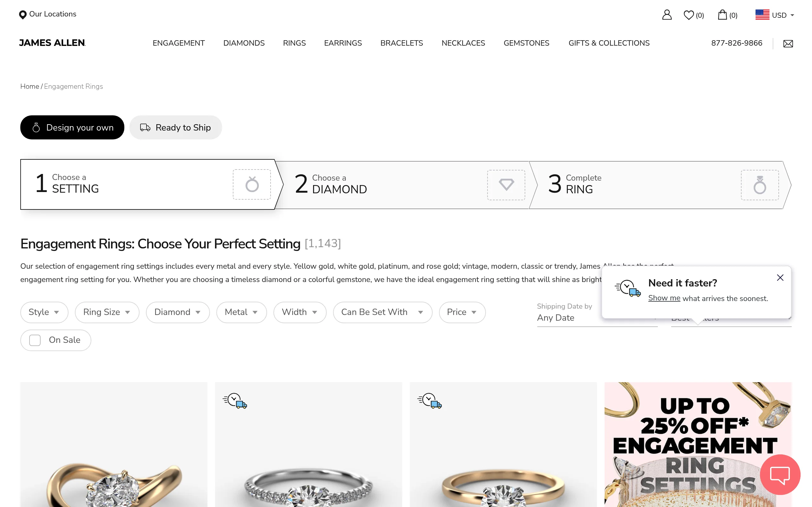Image resolution: width=812 pixels, height=507 pixels.
Task: Select the Design your own option
Action: (x=72, y=127)
